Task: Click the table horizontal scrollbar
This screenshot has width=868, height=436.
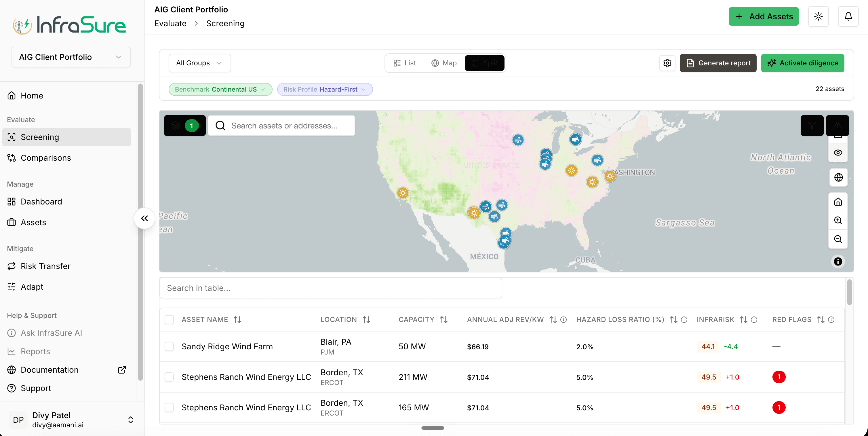Action: (x=433, y=428)
